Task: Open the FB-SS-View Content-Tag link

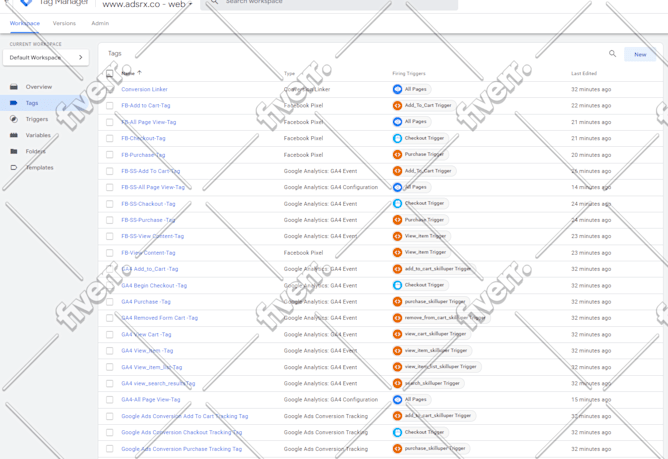Action: (x=153, y=236)
